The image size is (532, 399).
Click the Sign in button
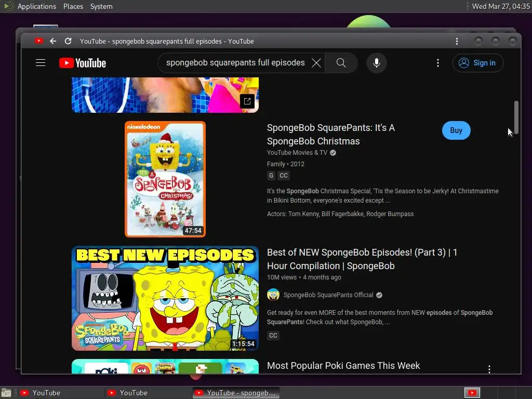coord(478,63)
